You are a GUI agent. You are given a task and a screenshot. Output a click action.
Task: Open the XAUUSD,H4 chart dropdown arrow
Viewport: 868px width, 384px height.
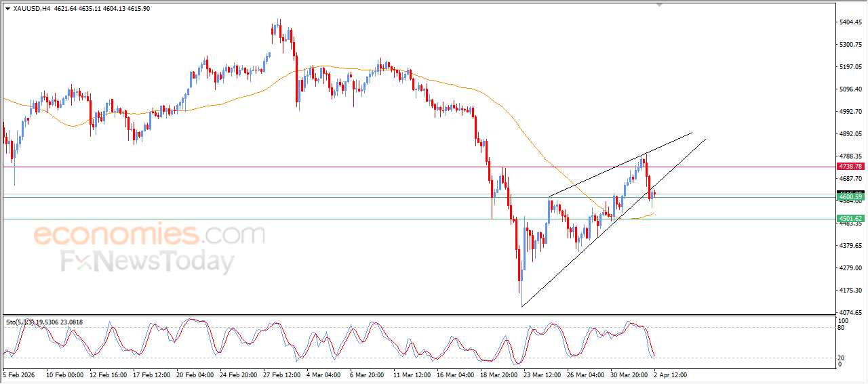[x=7, y=9]
